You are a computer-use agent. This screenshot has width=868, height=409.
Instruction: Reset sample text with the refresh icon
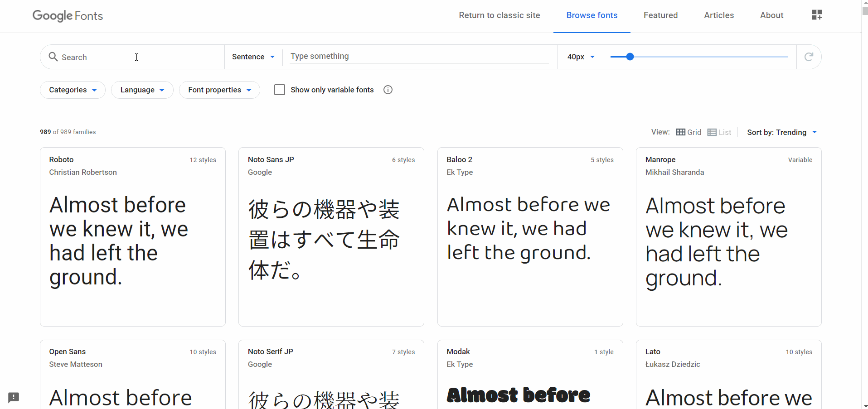(809, 57)
